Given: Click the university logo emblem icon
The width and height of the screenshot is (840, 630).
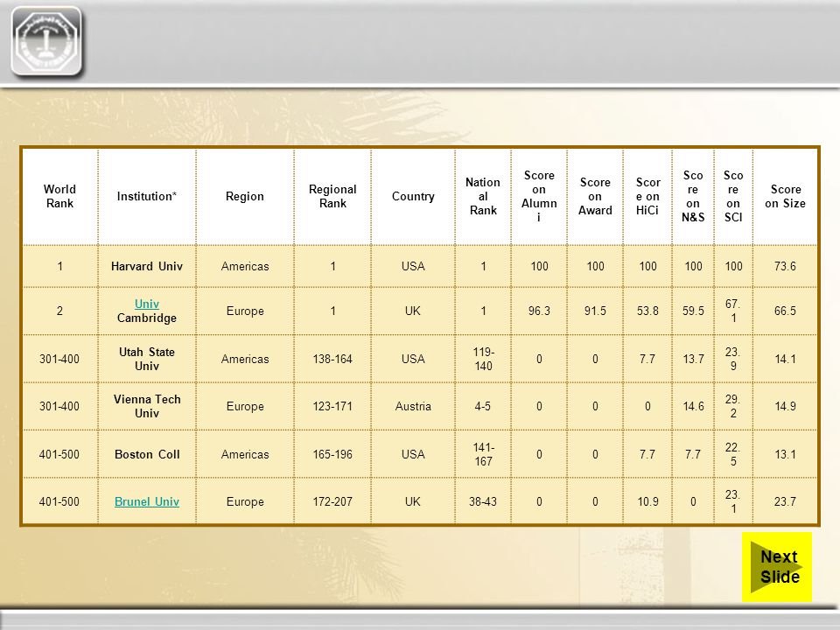Looking at the screenshot, I should (x=46, y=42).
